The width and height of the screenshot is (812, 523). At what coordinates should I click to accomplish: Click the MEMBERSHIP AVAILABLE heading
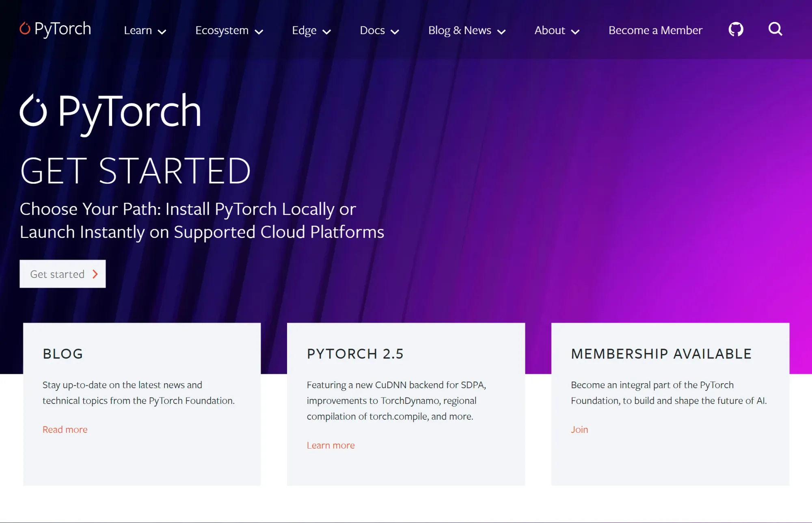[x=661, y=354]
